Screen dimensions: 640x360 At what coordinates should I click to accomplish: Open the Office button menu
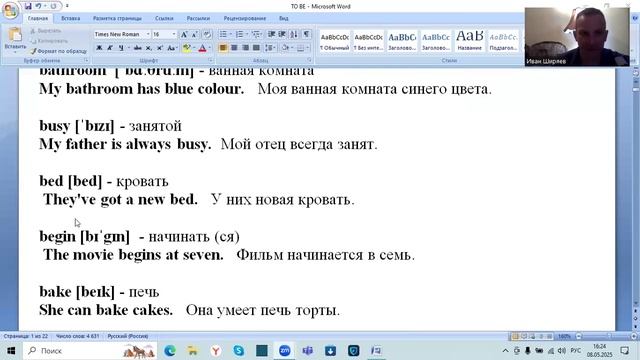pos(11,10)
